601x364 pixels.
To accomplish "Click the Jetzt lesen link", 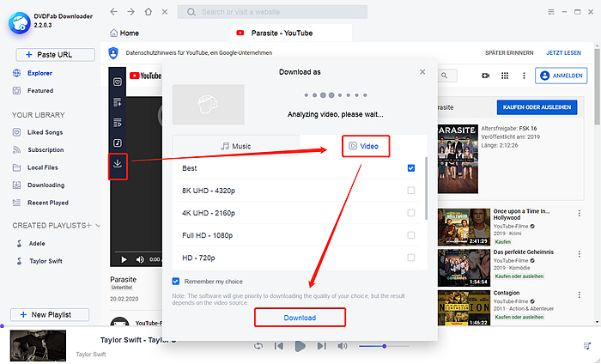I will [x=563, y=53].
